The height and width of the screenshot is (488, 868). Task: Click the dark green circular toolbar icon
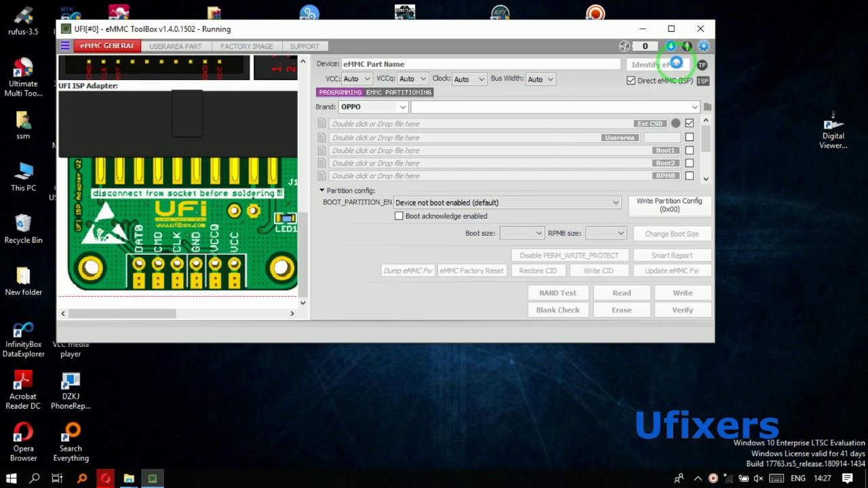point(687,46)
